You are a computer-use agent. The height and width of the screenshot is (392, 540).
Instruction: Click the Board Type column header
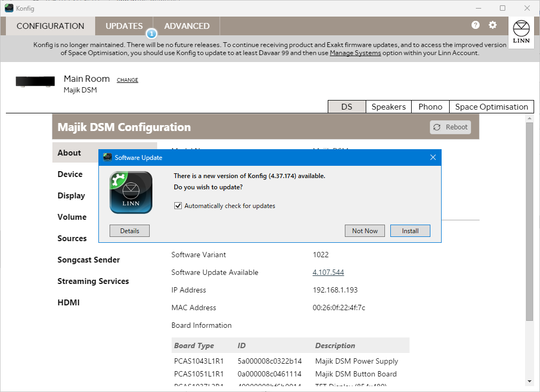194,345
